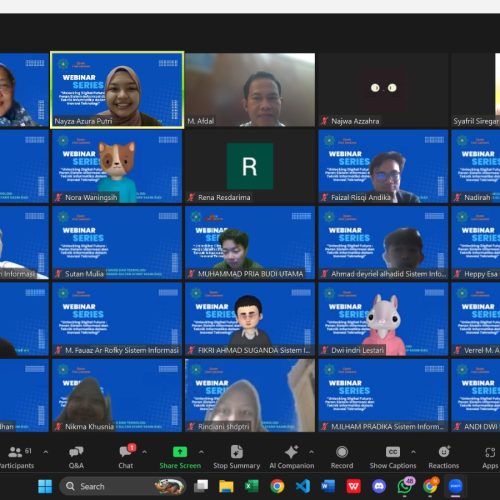Click muted mic icon beside Rena Resdarima
The image size is (500, 500).
tap(191, 198)
